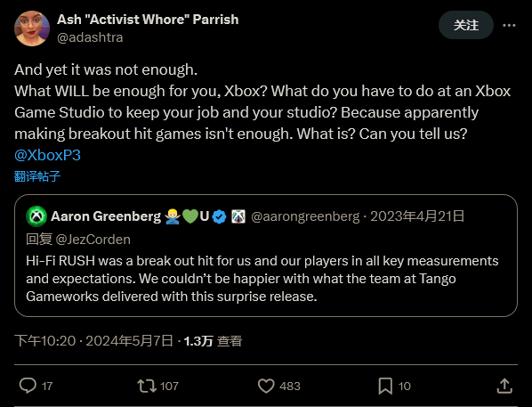
Task: Click Aaron Greenberg's Xbox logo avatar
Action: [x=36, y=216]
